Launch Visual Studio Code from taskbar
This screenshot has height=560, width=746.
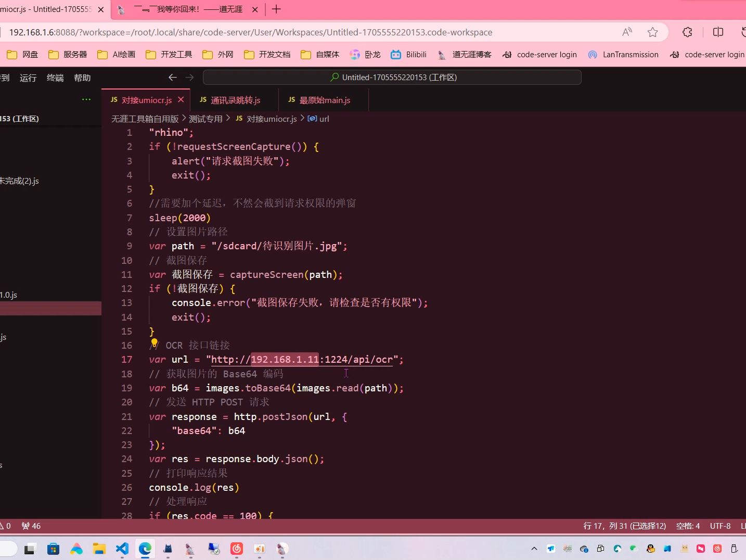pyautogui.click(x=122, y=549)
